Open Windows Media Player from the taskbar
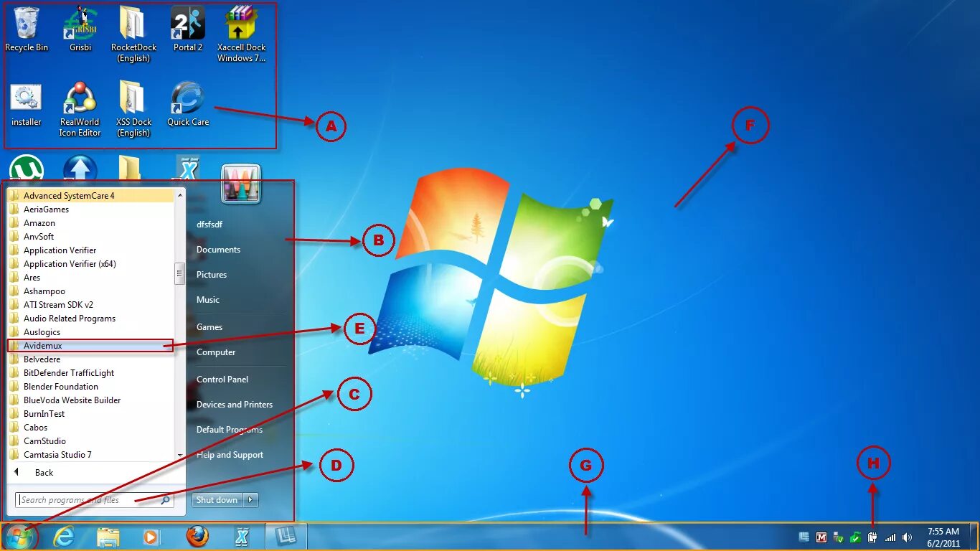Screen dimensions: 980x551 pyautogui.click(x=152, y=536)
